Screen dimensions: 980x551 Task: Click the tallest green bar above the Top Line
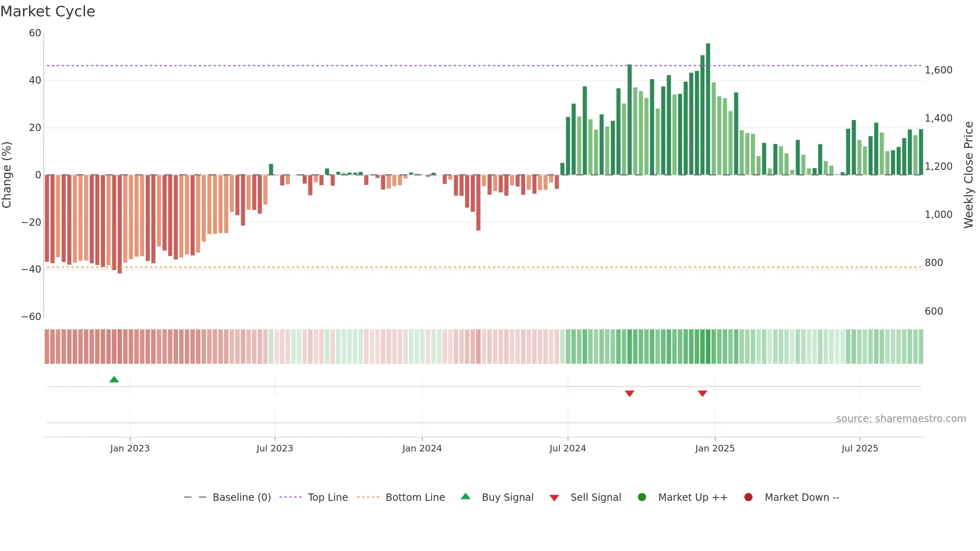coord(708,109)
